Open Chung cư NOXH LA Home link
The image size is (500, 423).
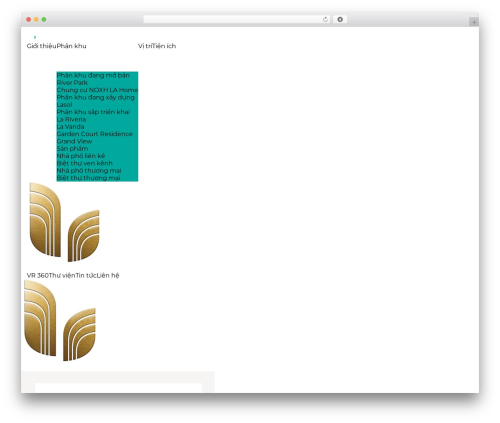(97, 90)
